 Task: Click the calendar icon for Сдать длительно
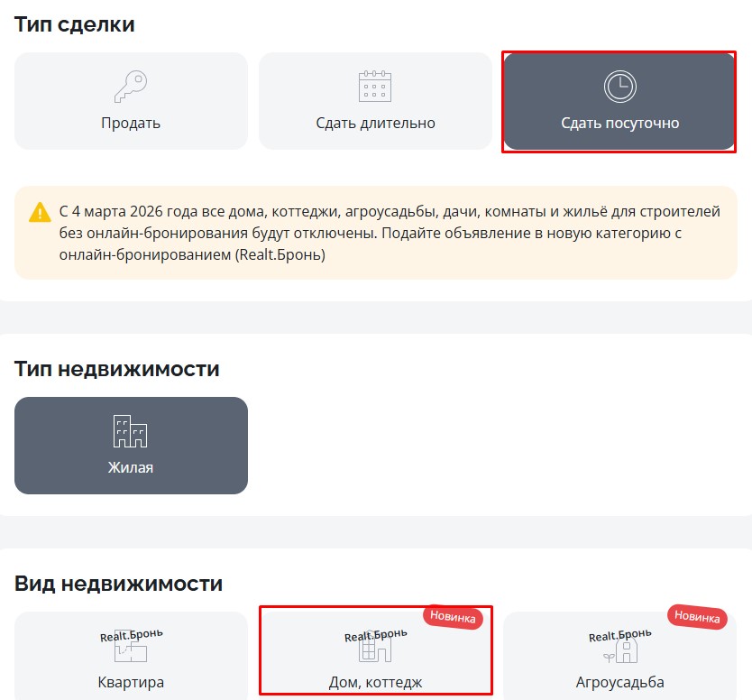tap(375, 87)
